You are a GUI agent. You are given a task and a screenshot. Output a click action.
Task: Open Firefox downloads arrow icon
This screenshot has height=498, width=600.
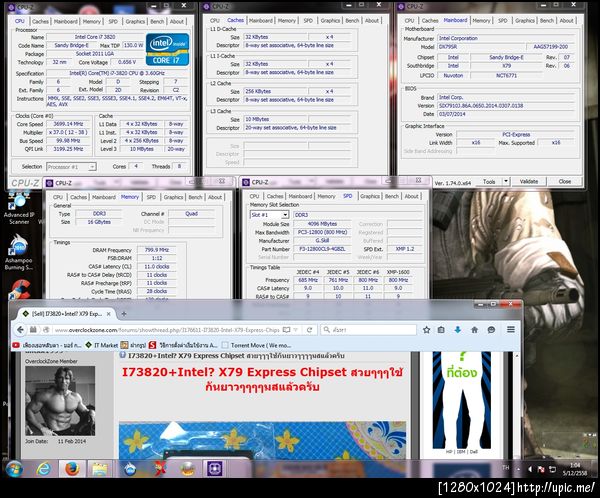(457, 330)
